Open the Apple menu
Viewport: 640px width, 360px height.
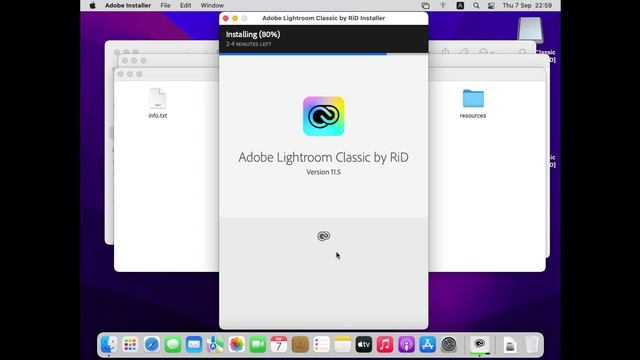click(93, 5)
